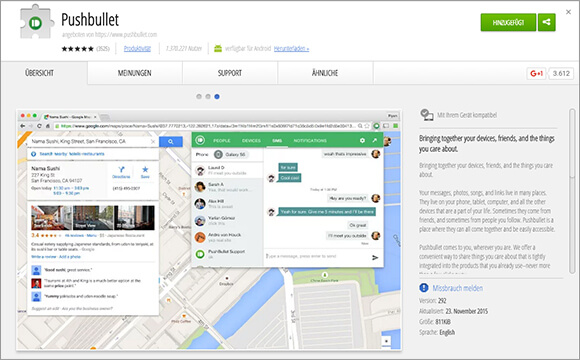Open the ÄHNLICHE tab
This screenshot has height=360, width=580.
point(325,73)
